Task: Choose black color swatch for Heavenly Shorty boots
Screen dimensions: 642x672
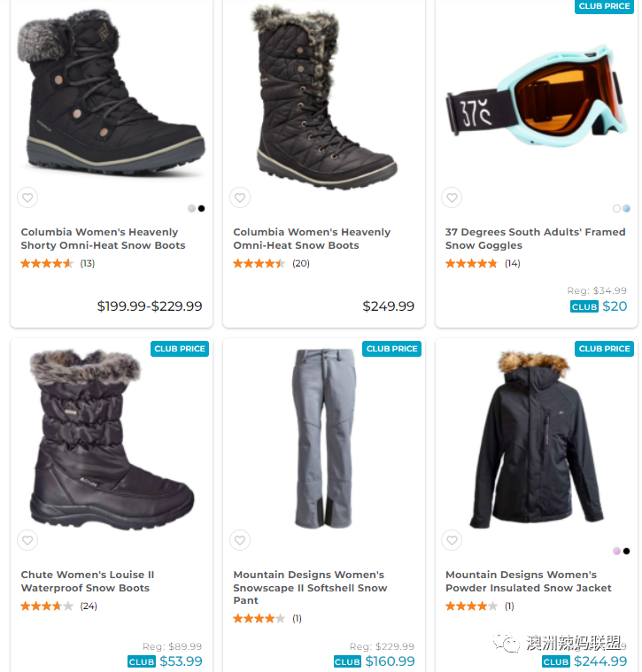Action: pyautogui.click(x=201, y=208)
